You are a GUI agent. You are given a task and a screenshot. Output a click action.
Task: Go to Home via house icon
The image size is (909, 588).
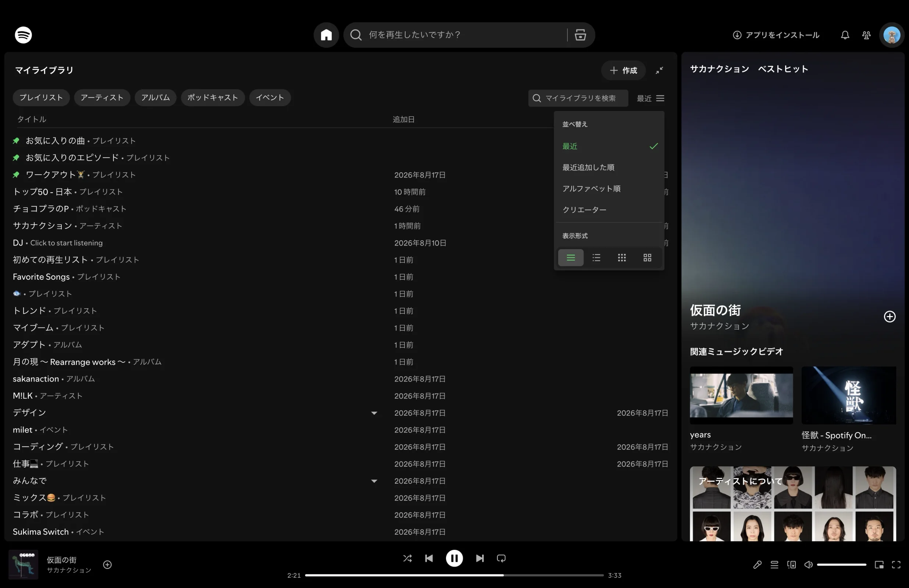326,35
